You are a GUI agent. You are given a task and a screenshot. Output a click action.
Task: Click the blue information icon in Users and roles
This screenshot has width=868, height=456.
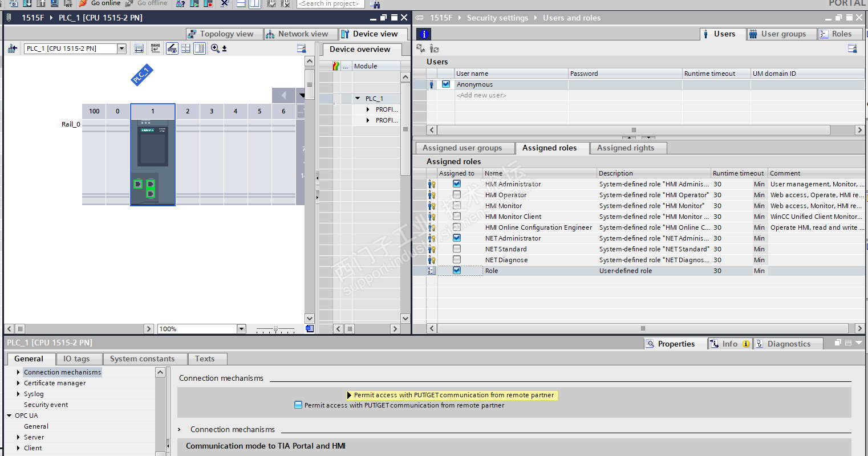pyautogui.click(x=424, y=34)
